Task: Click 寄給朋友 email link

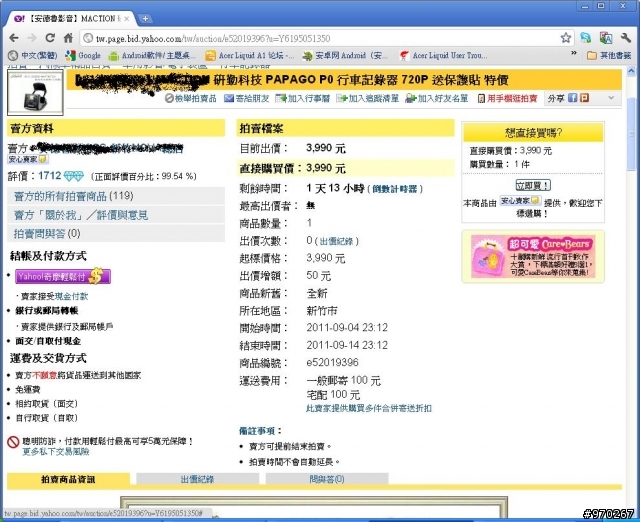Action: 247,98
